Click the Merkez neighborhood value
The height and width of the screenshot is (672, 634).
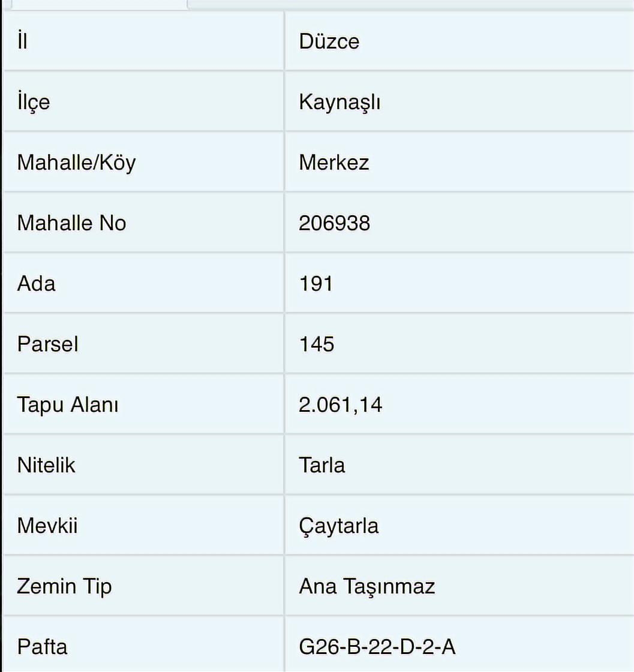(x=334, y=162)
